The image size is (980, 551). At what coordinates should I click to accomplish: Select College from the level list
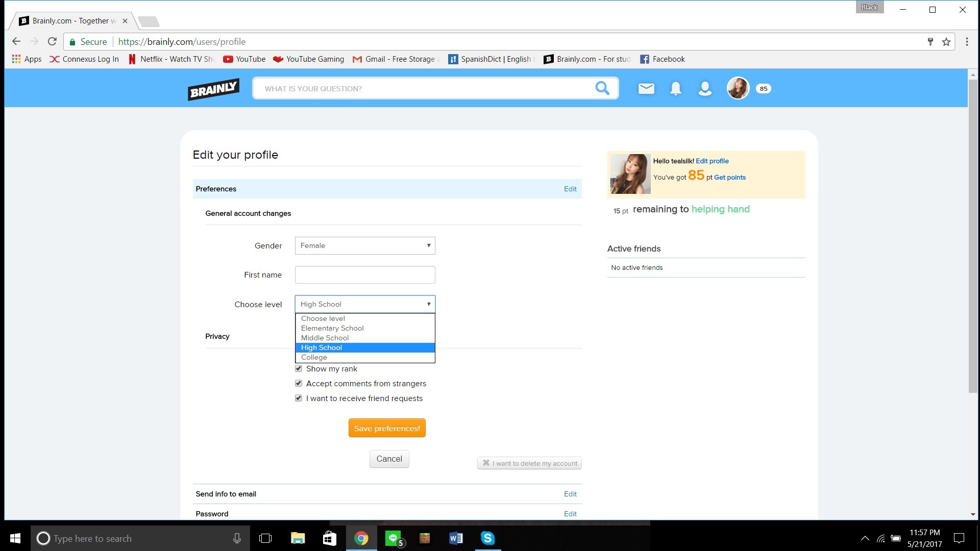pyautogui.click(x=314, y=357)
